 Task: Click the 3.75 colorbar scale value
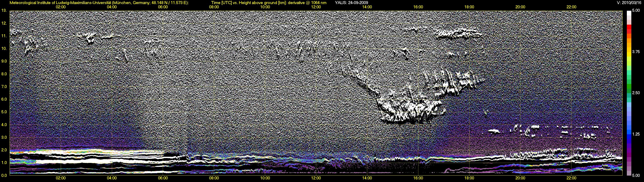point(636,52)
